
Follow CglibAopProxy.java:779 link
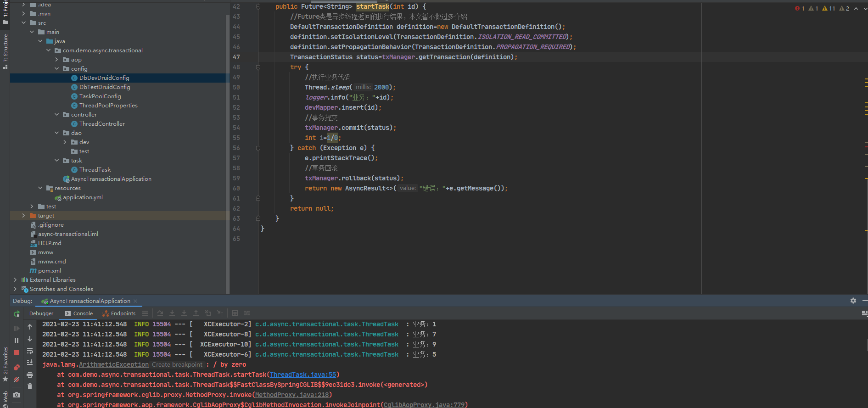(424, 405)
